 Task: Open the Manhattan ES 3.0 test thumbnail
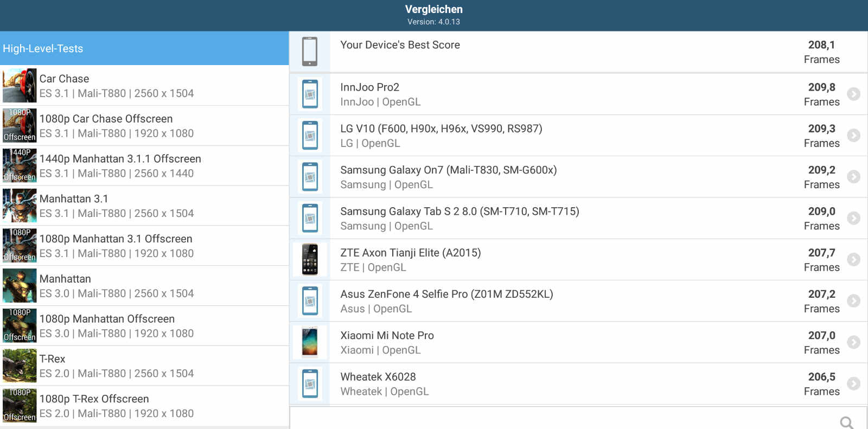[x=20, y=286]
